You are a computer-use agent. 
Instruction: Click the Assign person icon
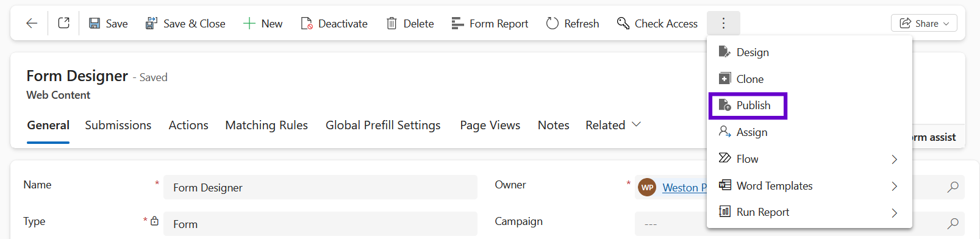(724, 132)
